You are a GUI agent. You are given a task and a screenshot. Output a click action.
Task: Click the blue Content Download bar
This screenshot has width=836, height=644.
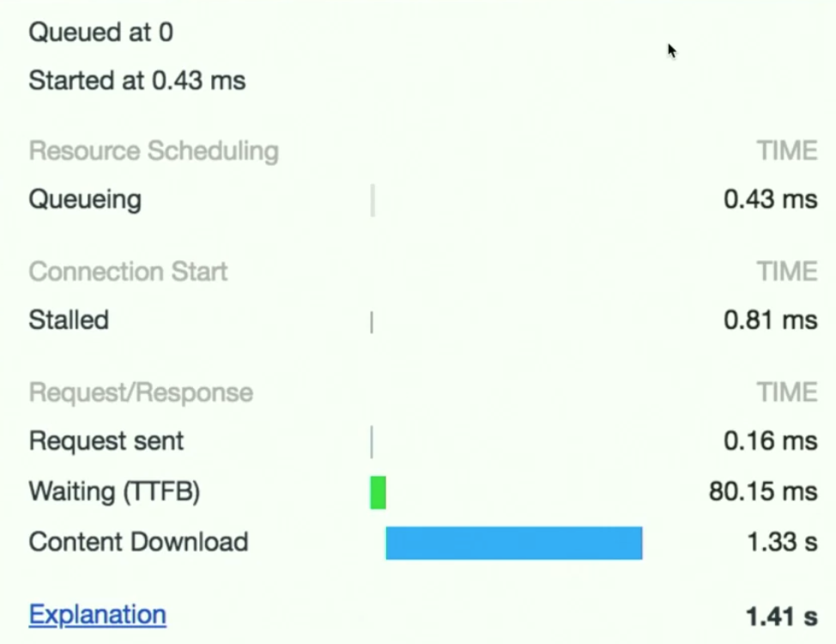[x=513, y=543]
